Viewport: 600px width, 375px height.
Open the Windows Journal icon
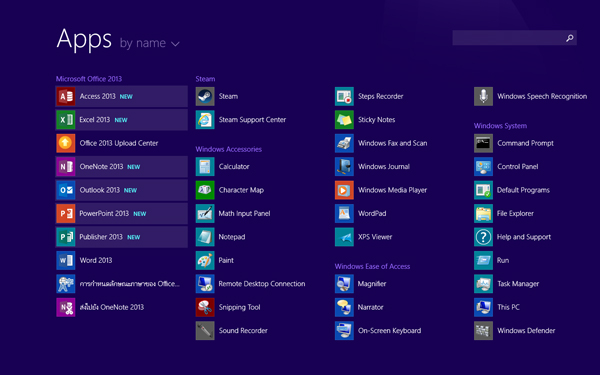[344, 166]
